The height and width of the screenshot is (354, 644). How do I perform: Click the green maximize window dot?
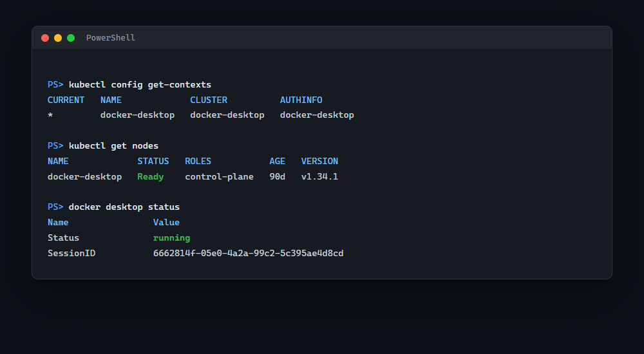(x=71, y=38)
